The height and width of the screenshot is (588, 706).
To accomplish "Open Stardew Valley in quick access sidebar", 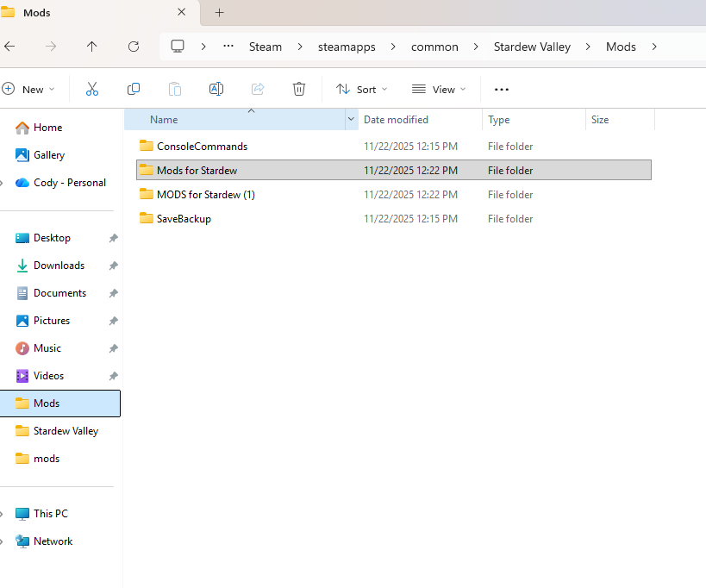I will click(x=66, y=431).
